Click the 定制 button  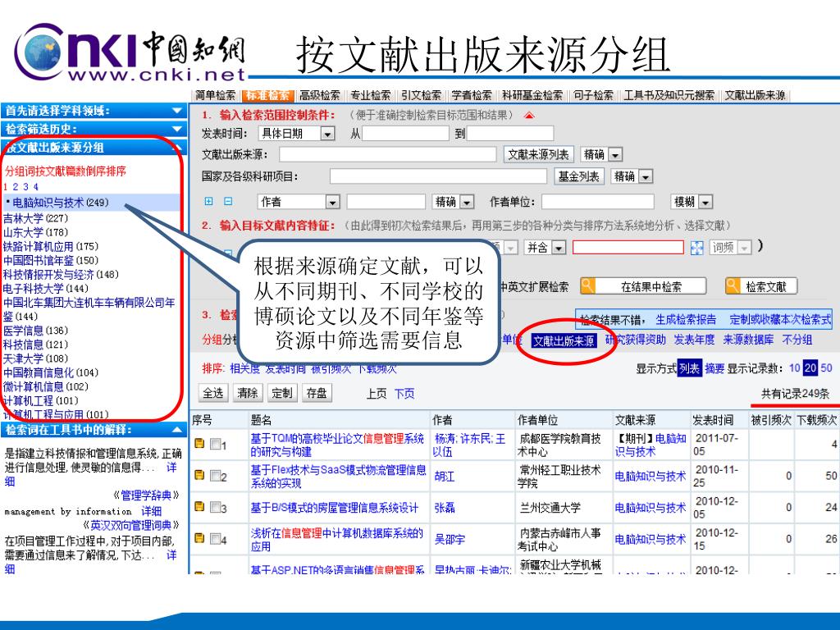282,393
